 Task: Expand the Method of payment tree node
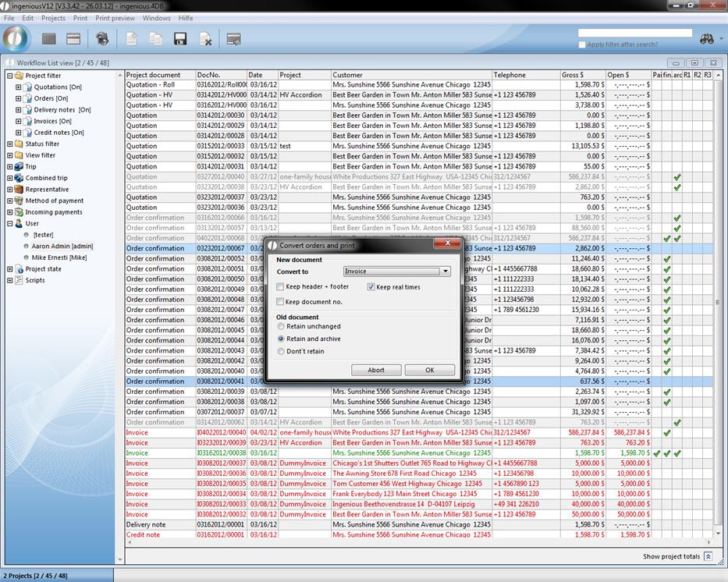(x=10, y=201)
